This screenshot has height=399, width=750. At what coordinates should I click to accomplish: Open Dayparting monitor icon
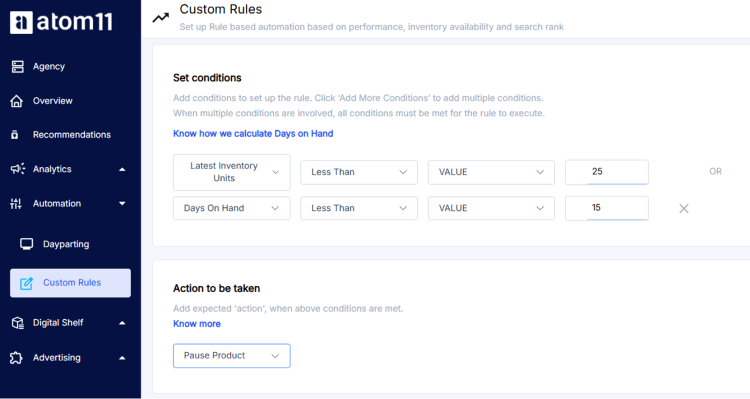(x=27, y=244)
